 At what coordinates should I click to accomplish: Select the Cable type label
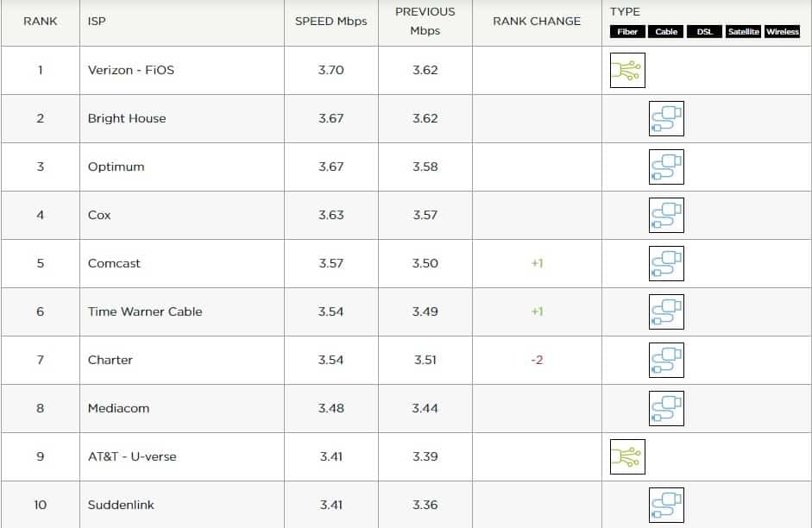coord(666,32)
